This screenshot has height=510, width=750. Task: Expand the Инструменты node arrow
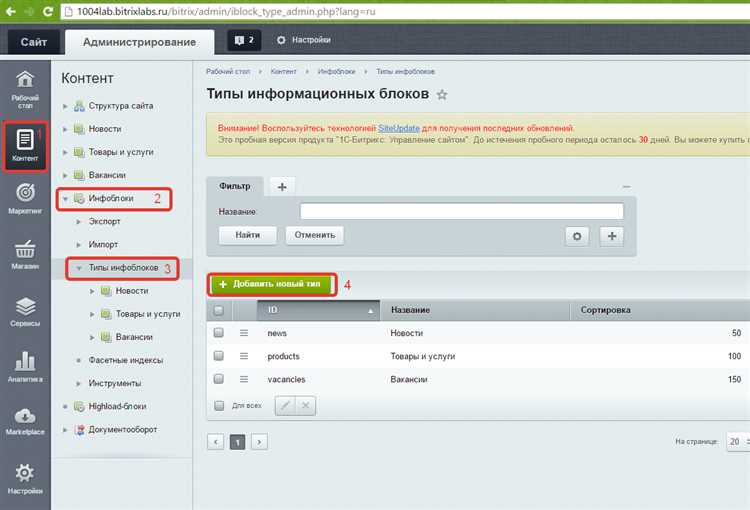79,383
